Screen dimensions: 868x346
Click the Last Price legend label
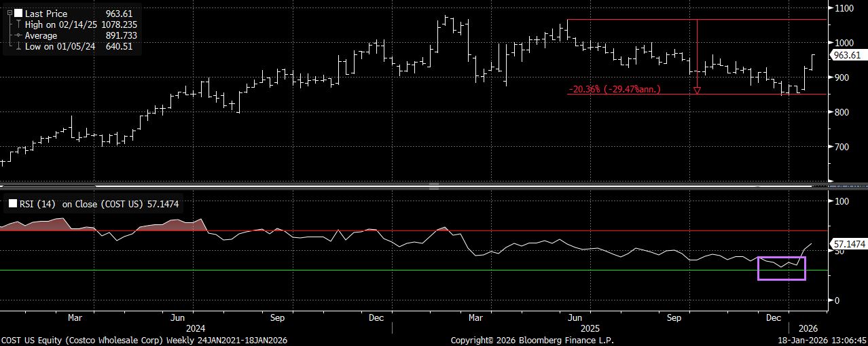pyautogui.click(x=46, y=14)
